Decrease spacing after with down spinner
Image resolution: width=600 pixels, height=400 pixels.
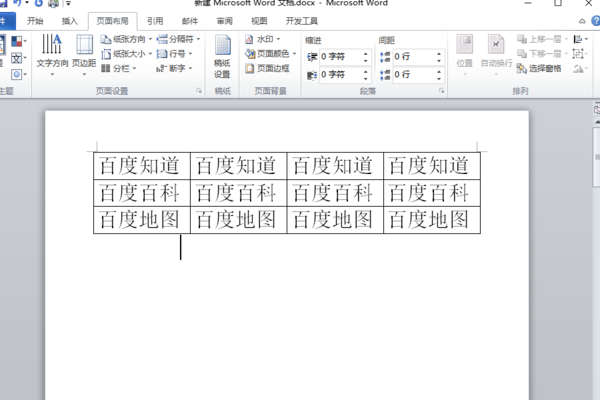tap(439, 78)
